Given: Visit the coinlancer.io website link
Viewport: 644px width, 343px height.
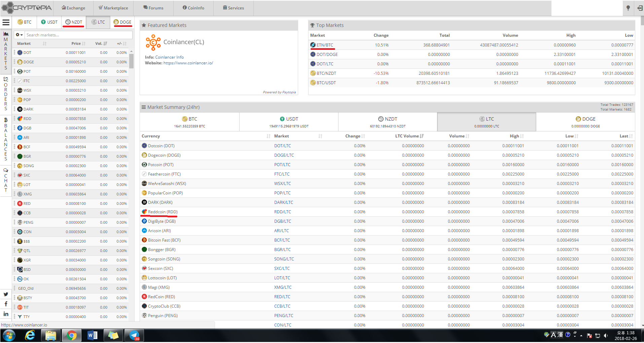Looking at the screenshot, I should click(188, 63).
